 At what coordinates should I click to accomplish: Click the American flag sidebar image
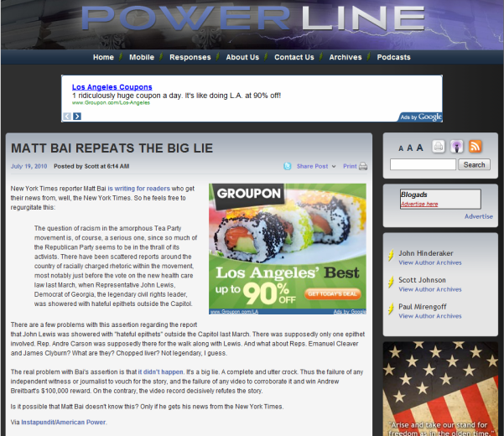[440, 389]
